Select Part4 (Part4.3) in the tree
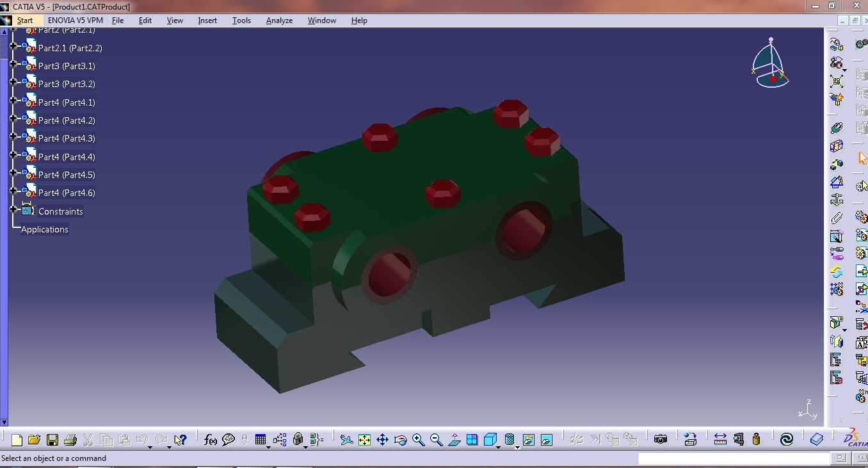This screenshot has width=868, height=468. [x=67, y=138]
